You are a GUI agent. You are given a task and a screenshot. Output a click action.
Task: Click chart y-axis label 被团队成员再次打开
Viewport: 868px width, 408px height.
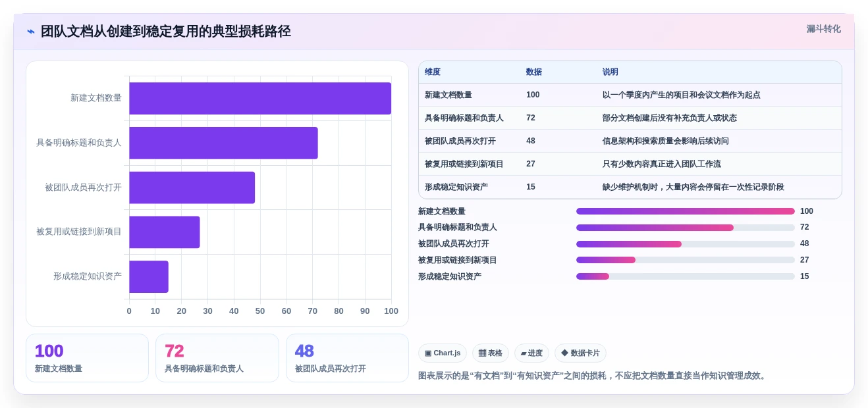84,188
